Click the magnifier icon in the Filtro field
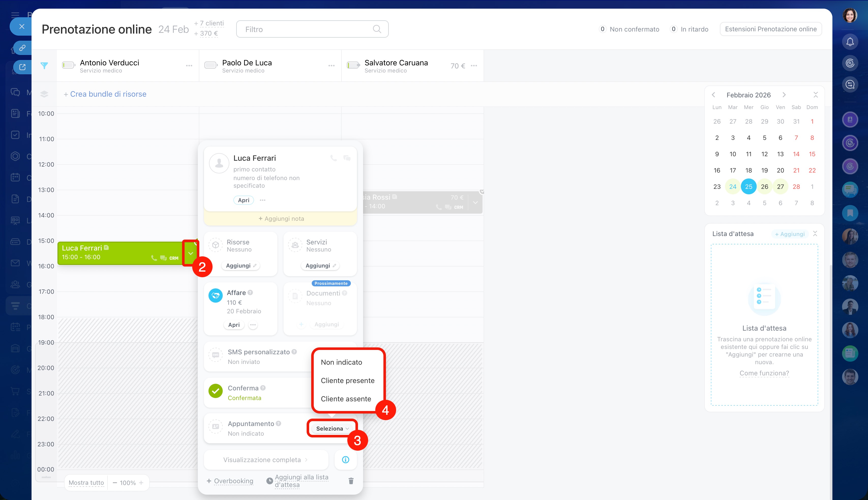The image size is (868, 500). (x=377, y=29)
